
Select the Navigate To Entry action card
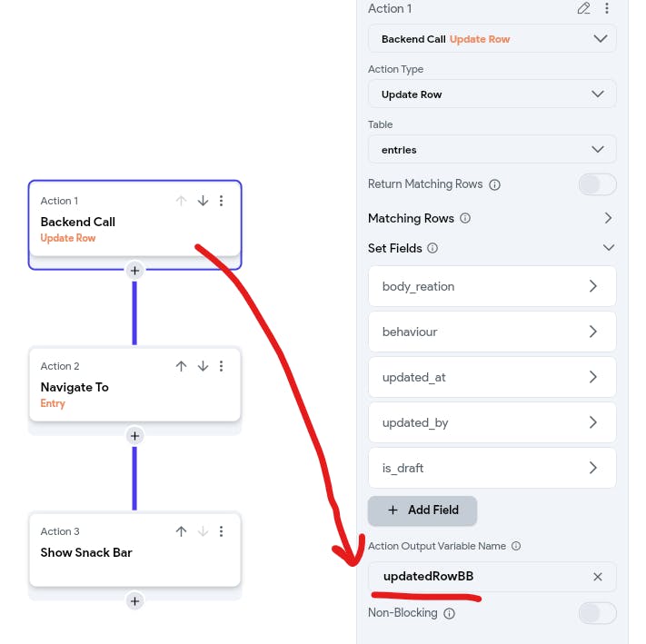point(134,385)
